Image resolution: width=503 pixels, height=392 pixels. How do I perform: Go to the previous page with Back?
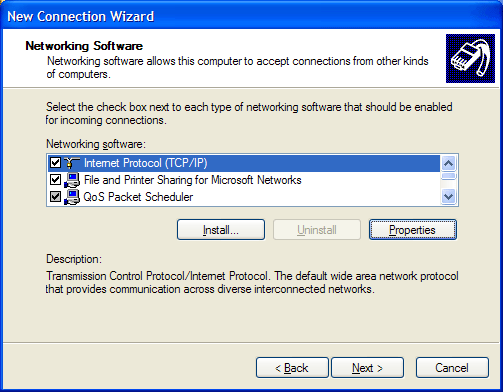click(292, 368)
